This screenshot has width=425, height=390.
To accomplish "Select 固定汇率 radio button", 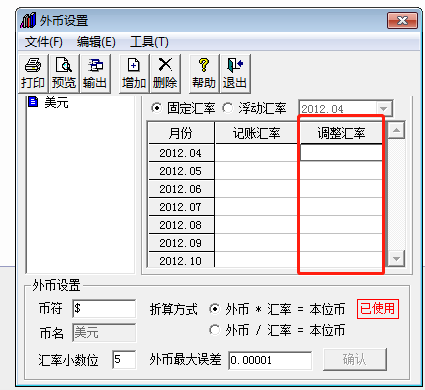I will click(x=156, y=108).
